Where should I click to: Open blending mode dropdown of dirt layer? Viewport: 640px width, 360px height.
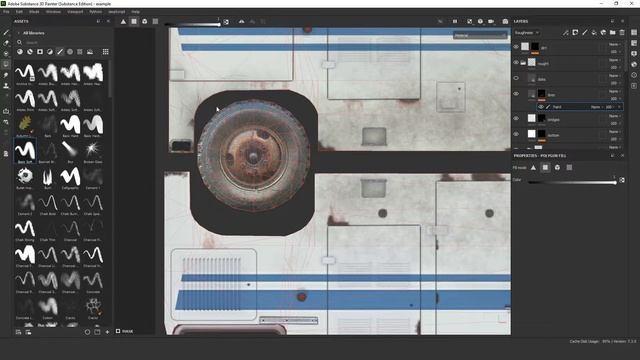pos(614,44)
